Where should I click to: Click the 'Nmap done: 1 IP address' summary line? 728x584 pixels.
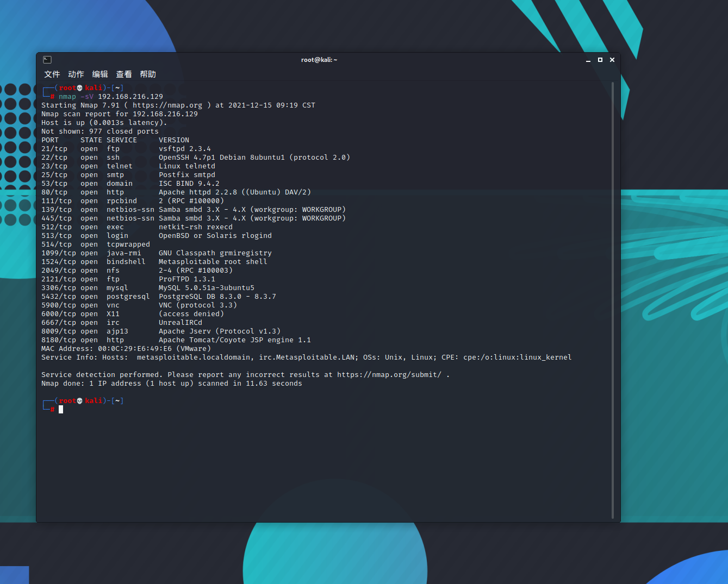point(172,384)
